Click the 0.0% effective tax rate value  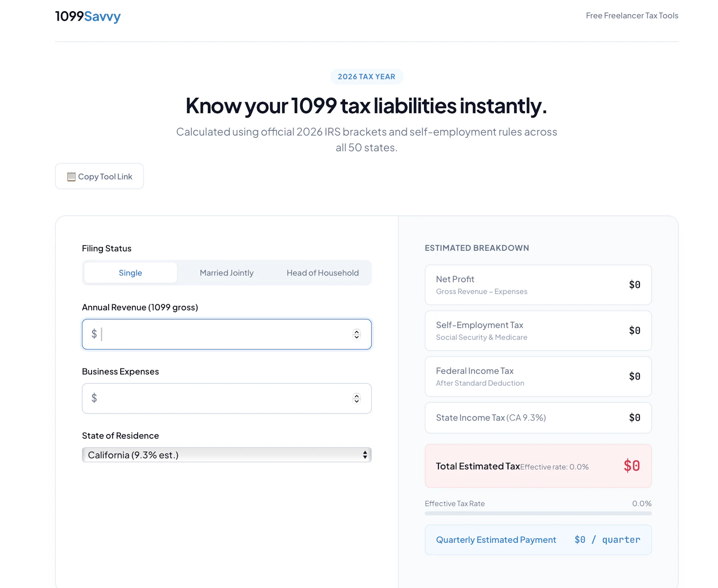(x=642, y=504)
